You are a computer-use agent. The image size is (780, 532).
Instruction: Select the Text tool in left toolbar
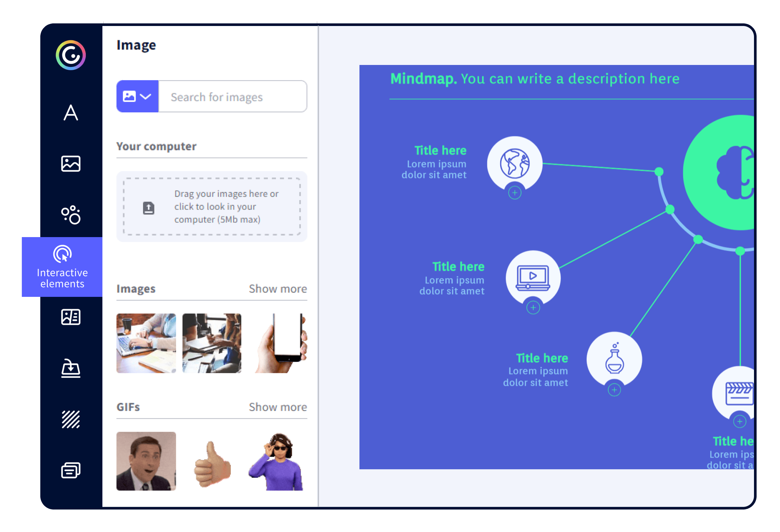point(72,113)
